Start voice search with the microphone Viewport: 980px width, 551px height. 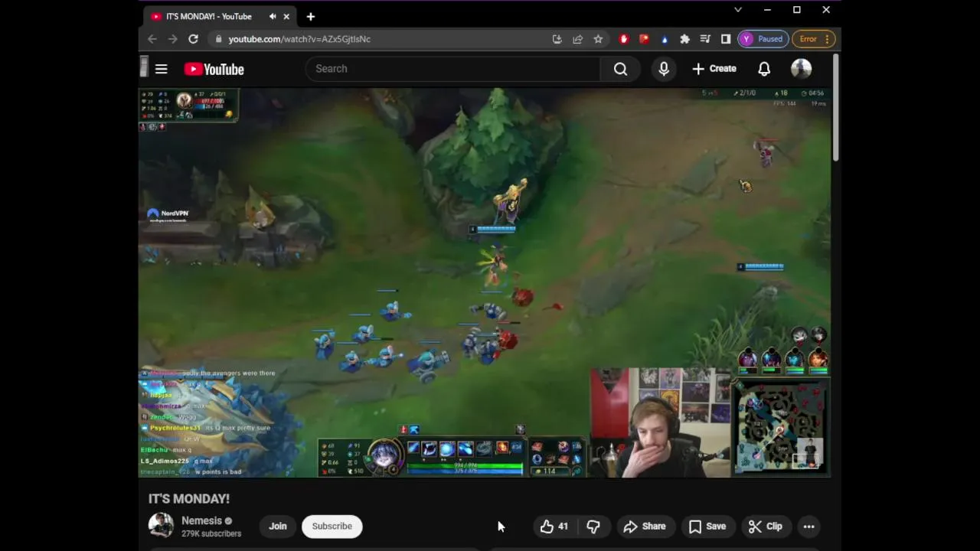coord(664,69)
